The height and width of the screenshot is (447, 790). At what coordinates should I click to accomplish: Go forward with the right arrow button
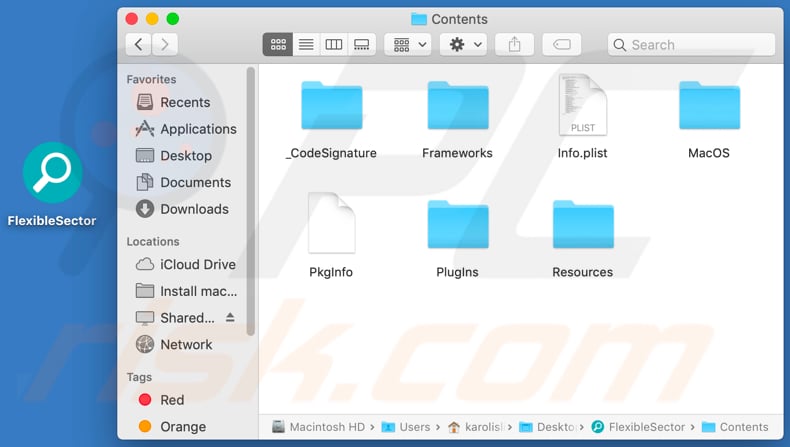[165, 45]
